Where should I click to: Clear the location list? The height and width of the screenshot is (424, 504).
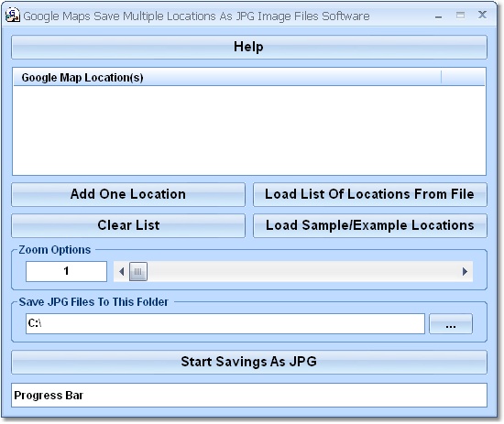pos(128,225)
